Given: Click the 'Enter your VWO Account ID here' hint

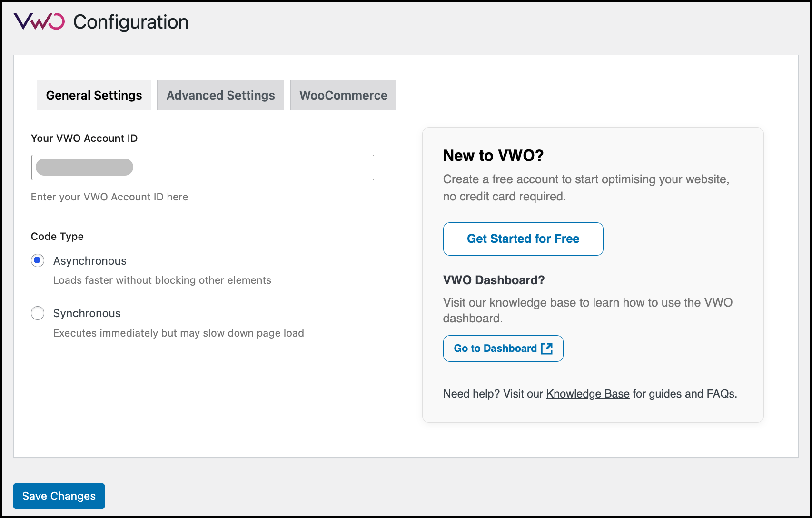Looking at the screenshot, I should click(x=109, y=197).
